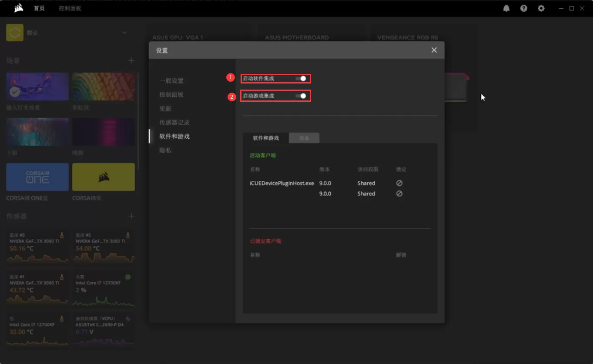Toggle the 启动游戏集成 switch
This screenshot has width=593, height=364.
tap(301, 96)
